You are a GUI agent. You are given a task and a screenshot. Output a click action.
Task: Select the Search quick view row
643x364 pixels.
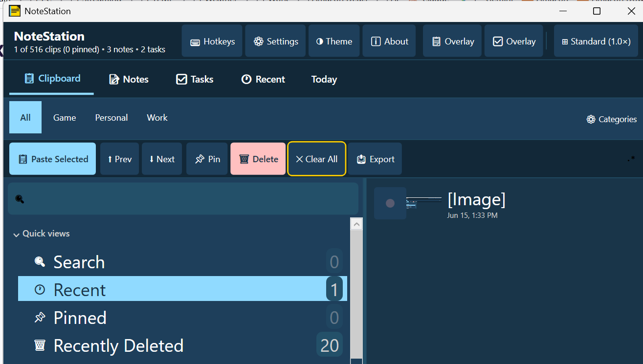[x=182, y=262]
